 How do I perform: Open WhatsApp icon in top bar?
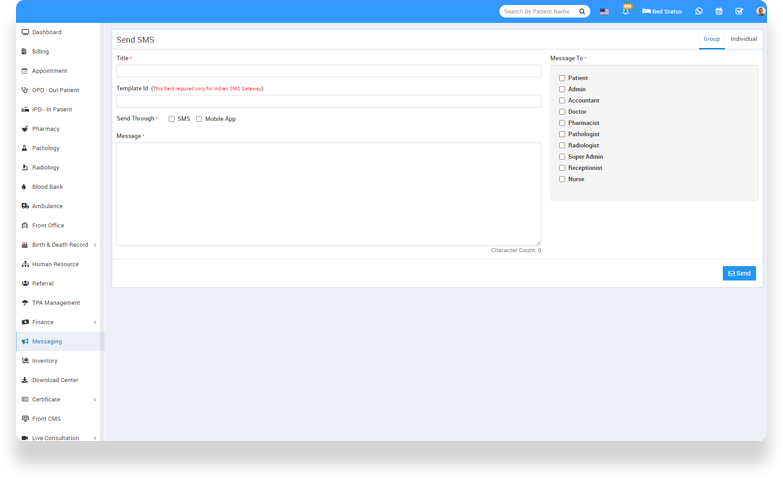pos(699,12)
